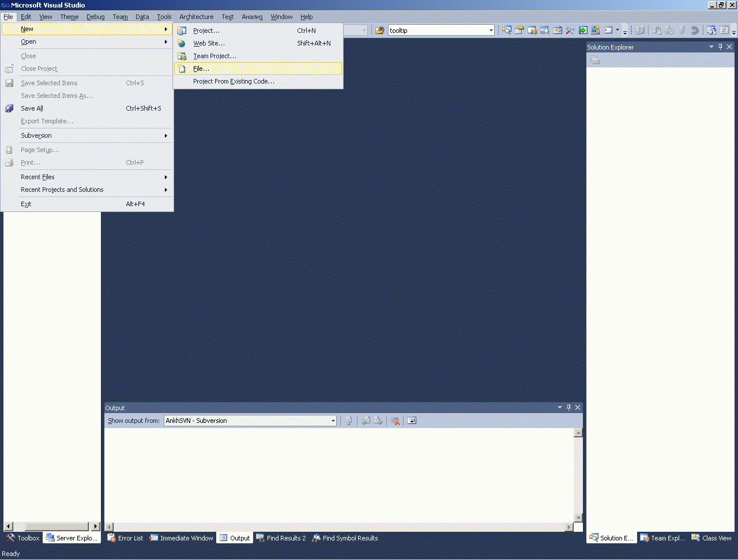Select New Project… from the submenu

(258, 31)
